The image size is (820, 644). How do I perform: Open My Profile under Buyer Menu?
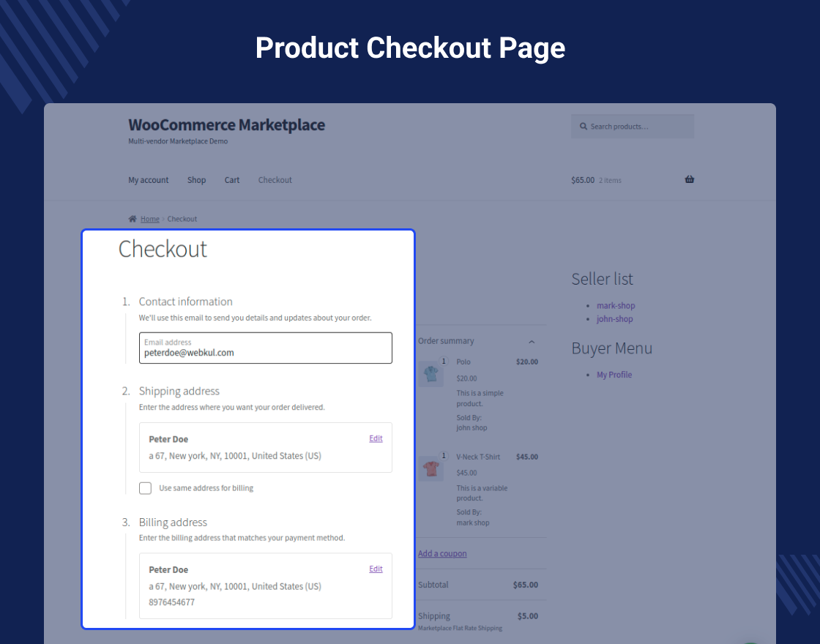click(614, 374)
